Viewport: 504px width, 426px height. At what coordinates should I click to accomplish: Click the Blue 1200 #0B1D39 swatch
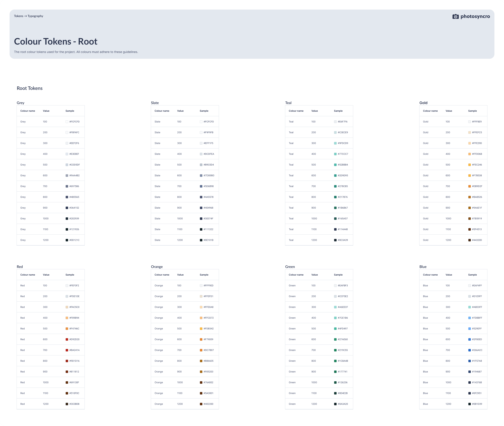(x=469, y=404)
